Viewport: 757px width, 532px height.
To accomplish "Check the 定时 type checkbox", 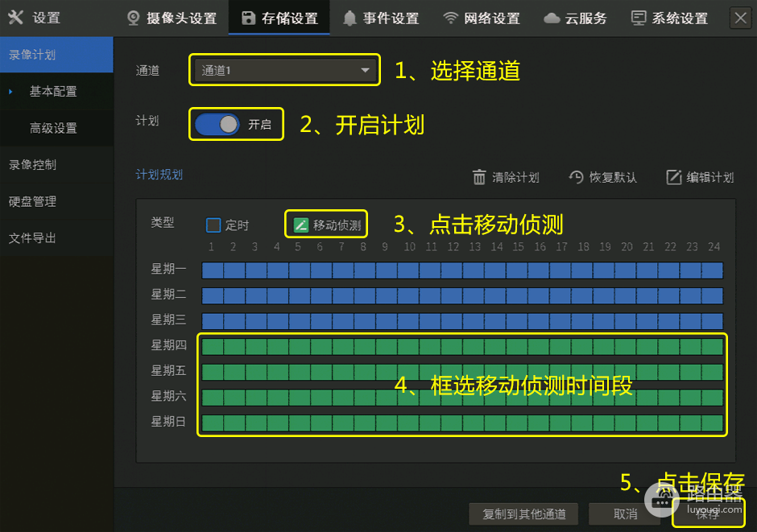I will click(x=213, y=225).
